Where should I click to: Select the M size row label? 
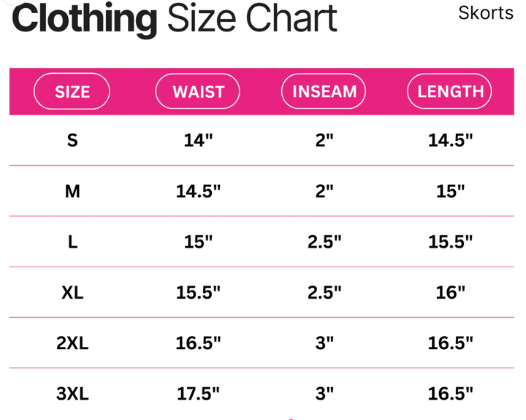72,191
